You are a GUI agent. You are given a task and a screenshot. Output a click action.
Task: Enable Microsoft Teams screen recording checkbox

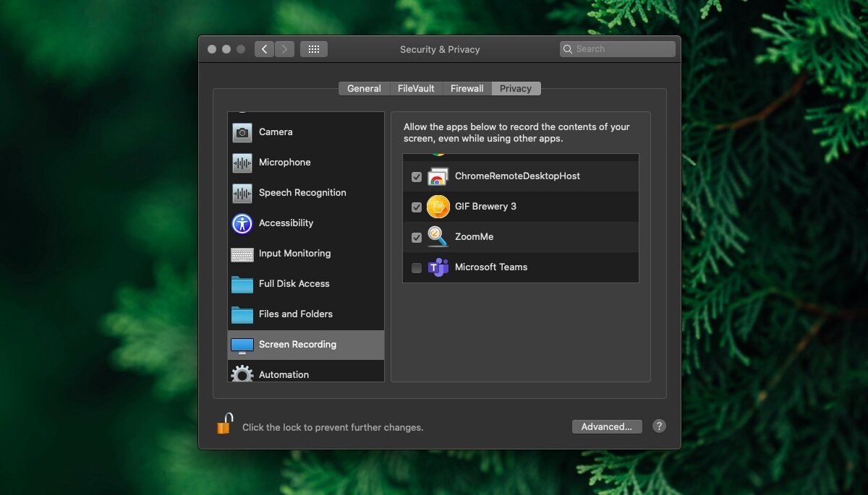coord(417,268)
